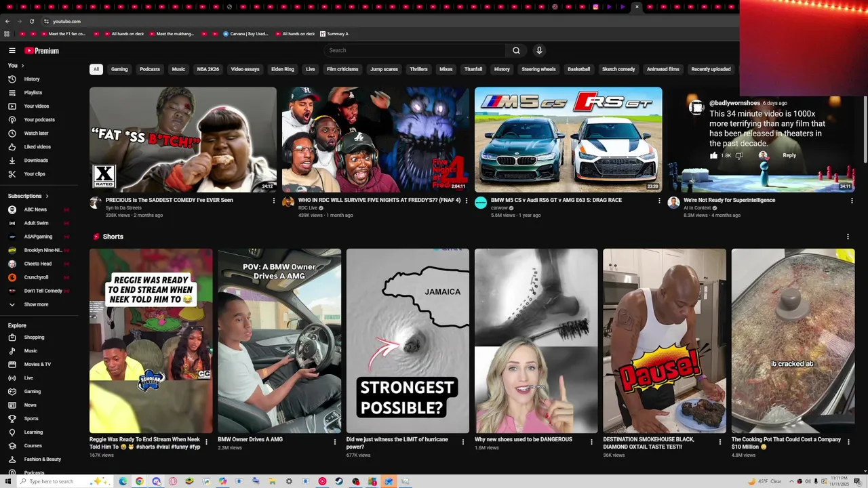Image resolution: width=868 pixels, height=488 pixels.
Task: Select the Gaming filter chip
Action: [x=119, y=69]
